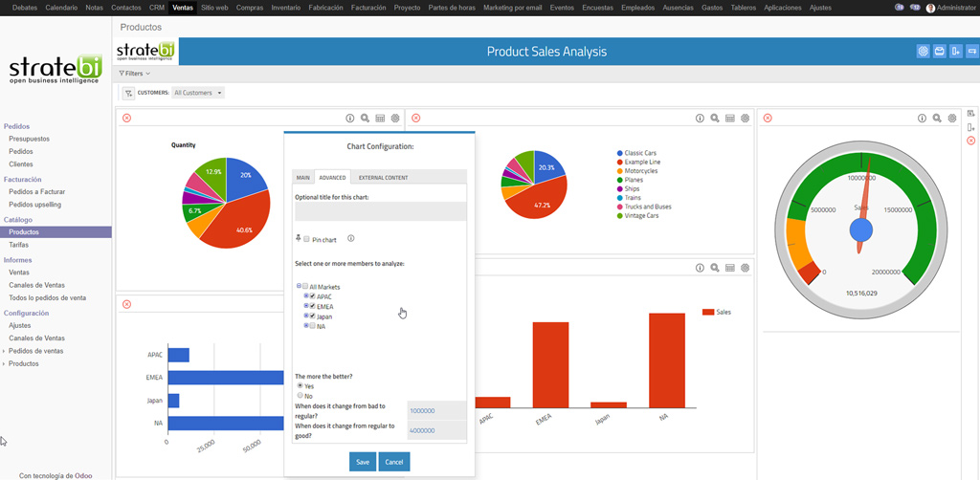The height and width of the screenshot is (480, 980).
Task: Select Yes for the more the better
Action: click(x=300, y=385)
